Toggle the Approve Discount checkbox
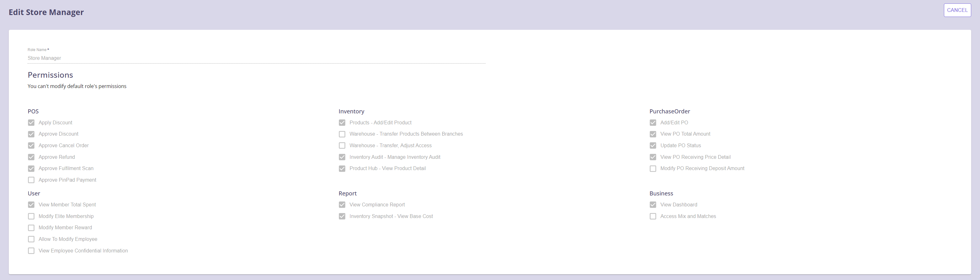The height and width of the screenshot is (280, 980). coord(31,134)
